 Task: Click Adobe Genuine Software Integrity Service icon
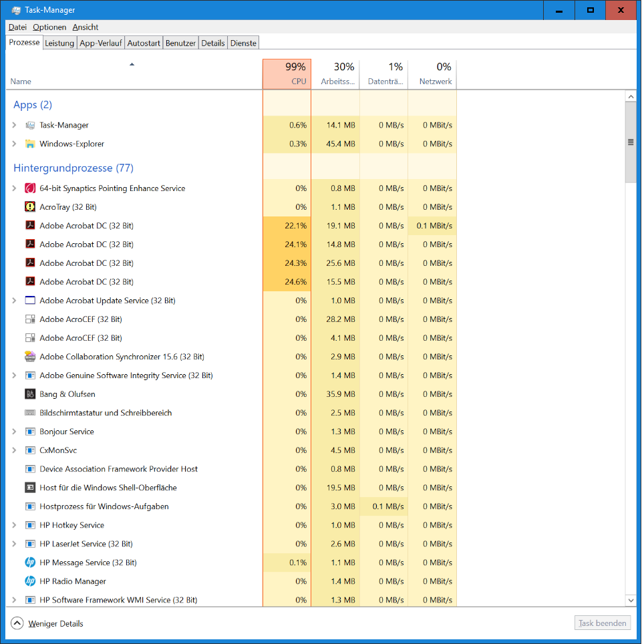[x=30, y=375]
